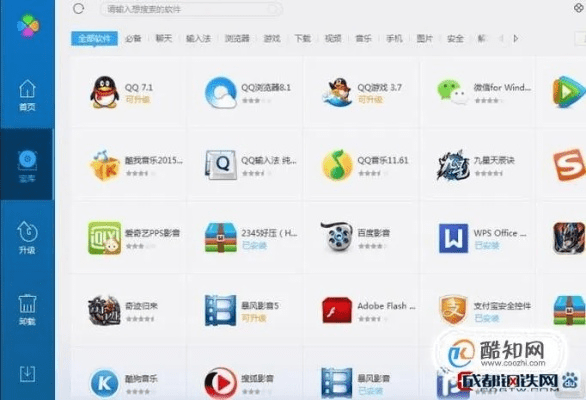This screenshot has height=400, width=586.
Task: Click 可升级 link under QQ 7.1
Action: pos(138,100)
